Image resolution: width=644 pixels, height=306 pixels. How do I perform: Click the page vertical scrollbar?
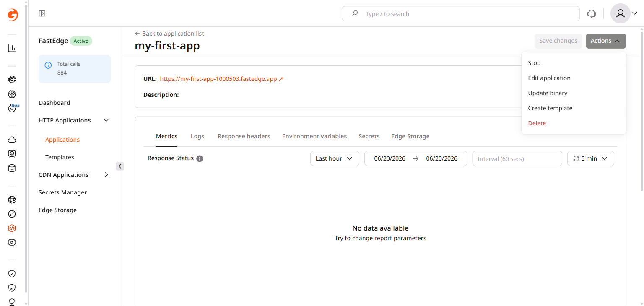point(641,112)
